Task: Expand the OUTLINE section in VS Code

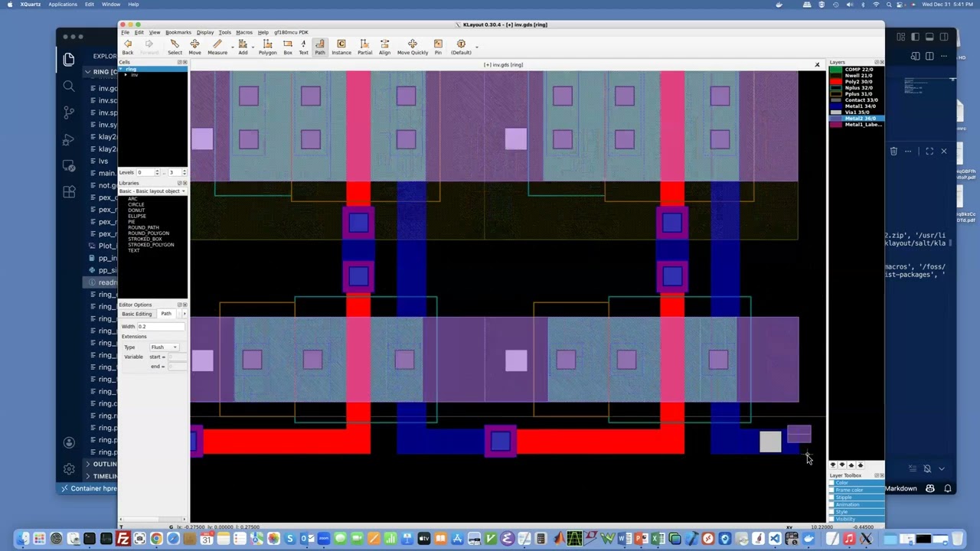Action: [x=88, y=464]
